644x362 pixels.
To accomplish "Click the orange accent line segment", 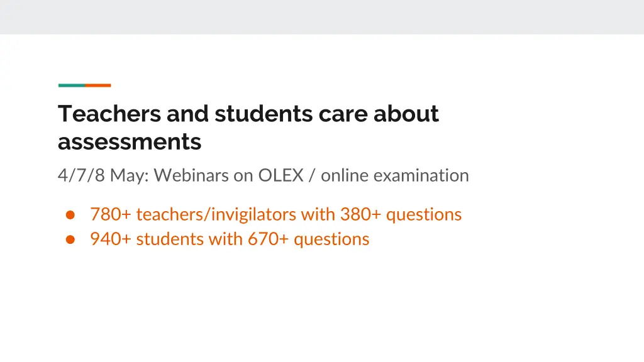I will [x=98, y=85].
